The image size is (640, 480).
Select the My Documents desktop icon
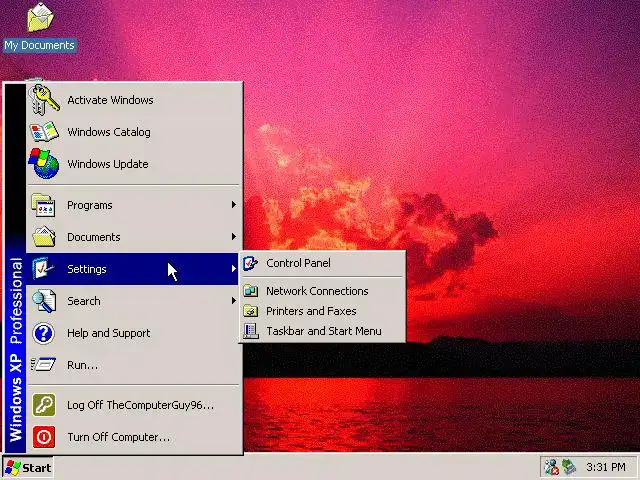click(40, 17)
